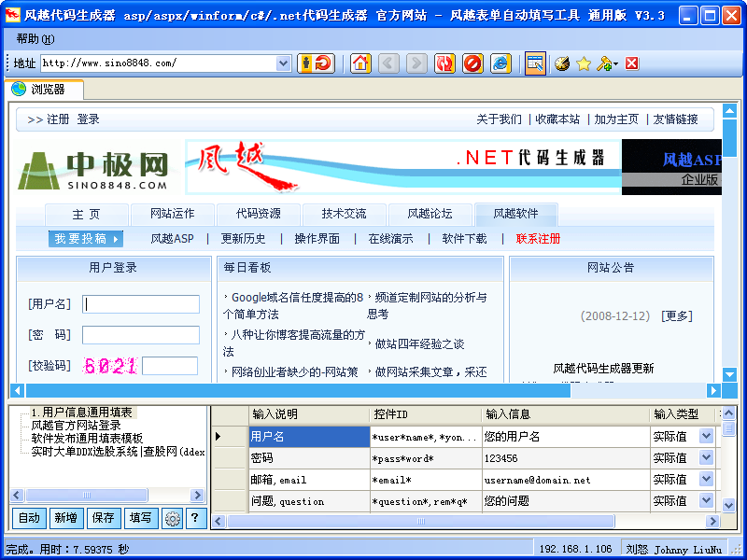This screenshot has height=560, width=747.
Task: Open the 代码资源 navigation tab
Action: (x=259, y=214)
